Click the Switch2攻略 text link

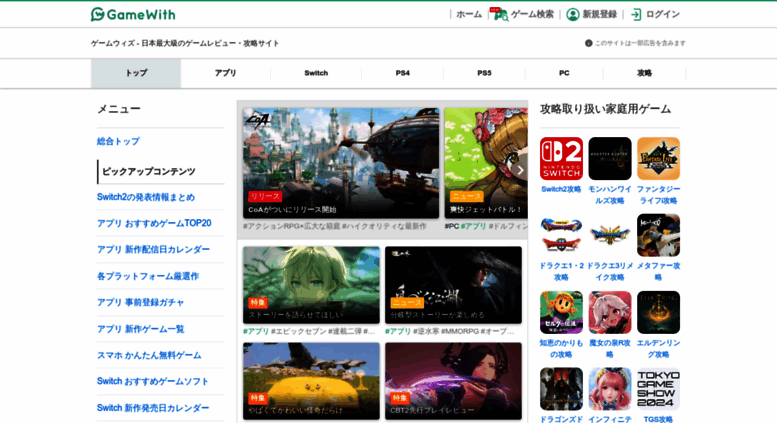pos(561,189)
